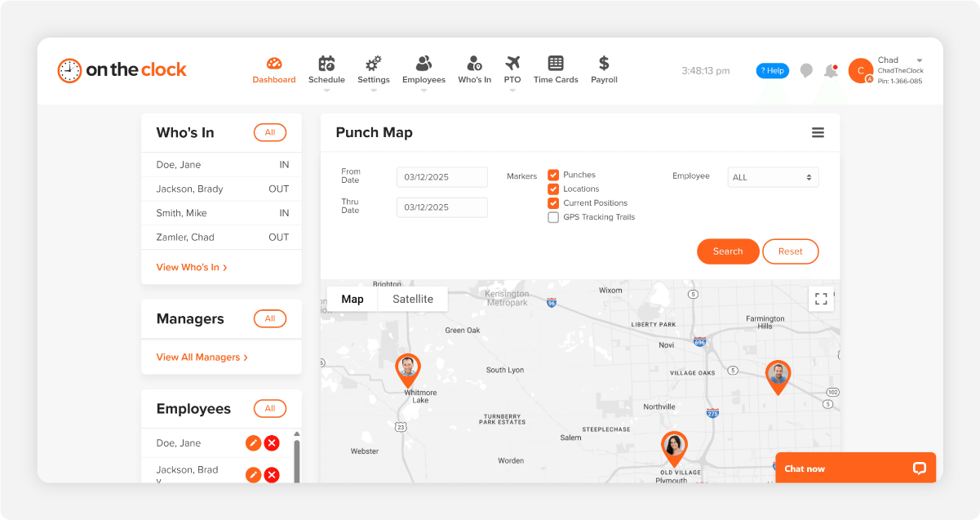980x520 pixels.
Task: Open the Dashboard gauge icon
Action: tap(274, 64)
